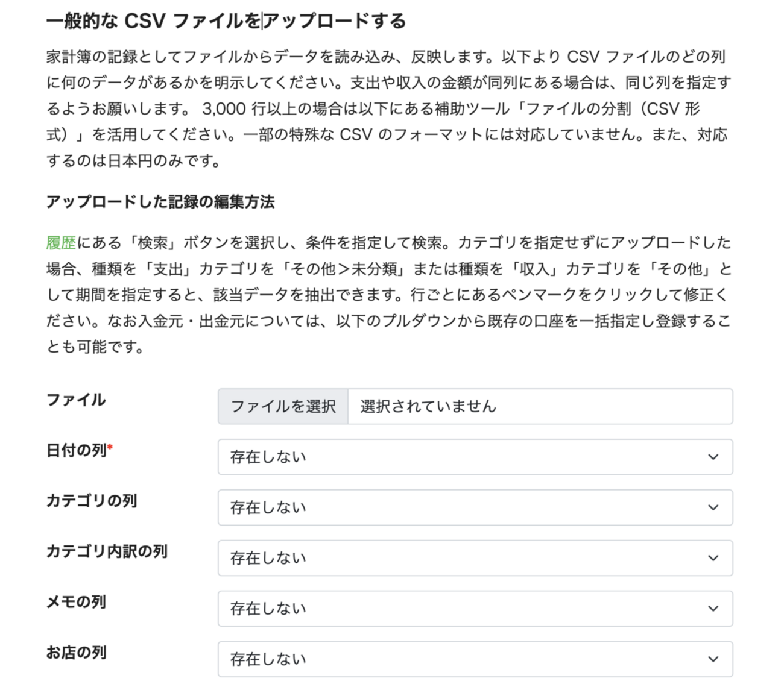
Task: Click the chevron arrow in 日付の列 dropdown
Action: click(x=713, y=457)
